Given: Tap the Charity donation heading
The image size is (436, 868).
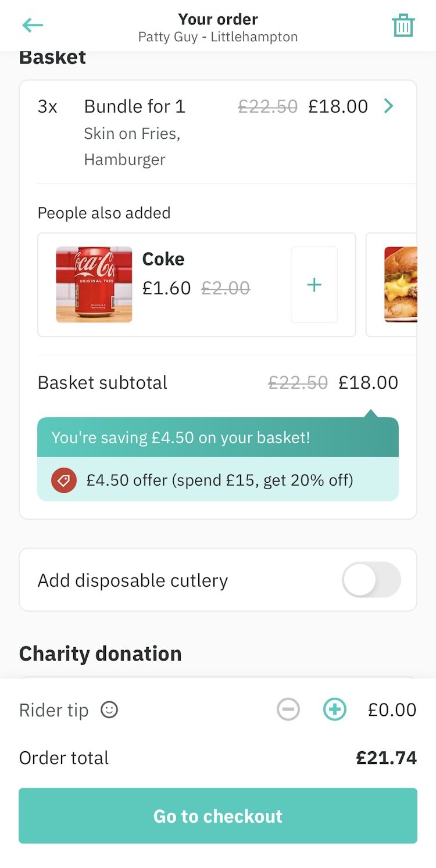Looking at the screenshot, I should pos(101,654).
